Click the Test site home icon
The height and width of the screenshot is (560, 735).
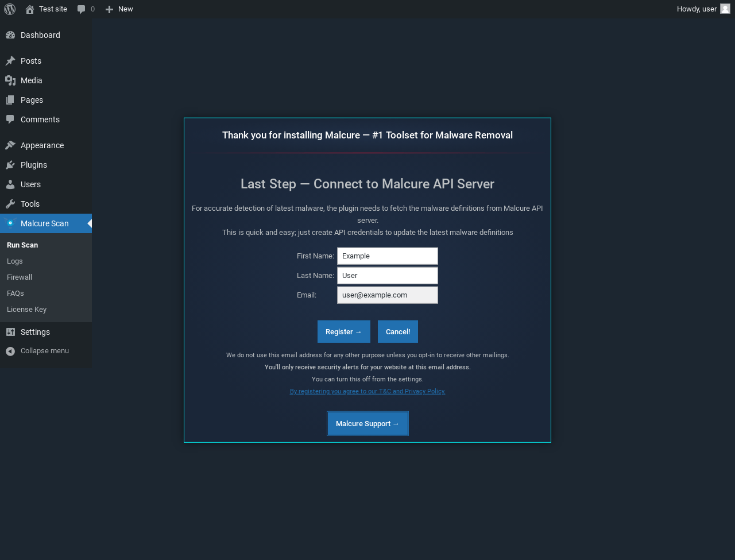tap(30, 9)
